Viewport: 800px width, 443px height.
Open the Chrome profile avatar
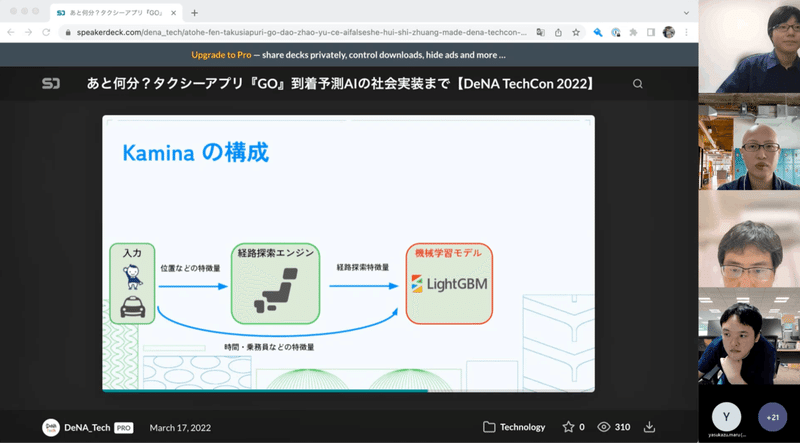click(669, 32)
